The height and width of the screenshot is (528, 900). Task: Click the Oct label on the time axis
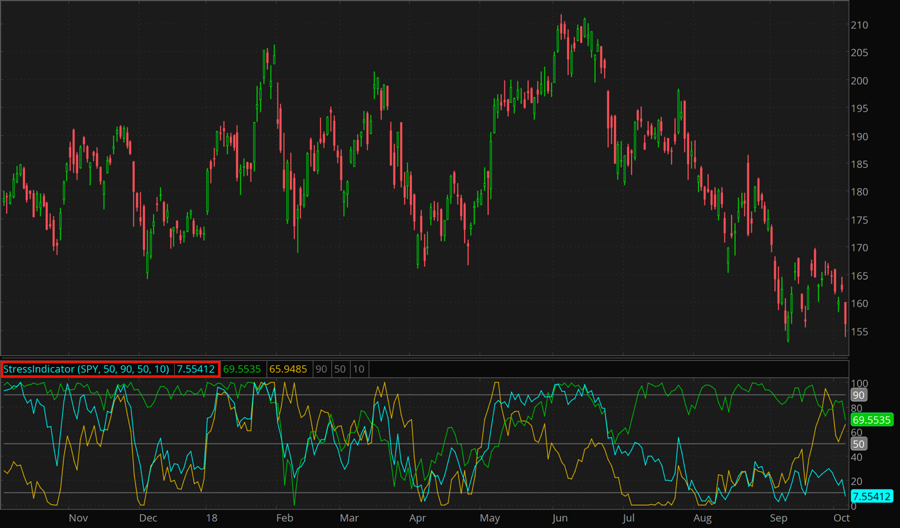pyautogui.click(x=840, y=519)
